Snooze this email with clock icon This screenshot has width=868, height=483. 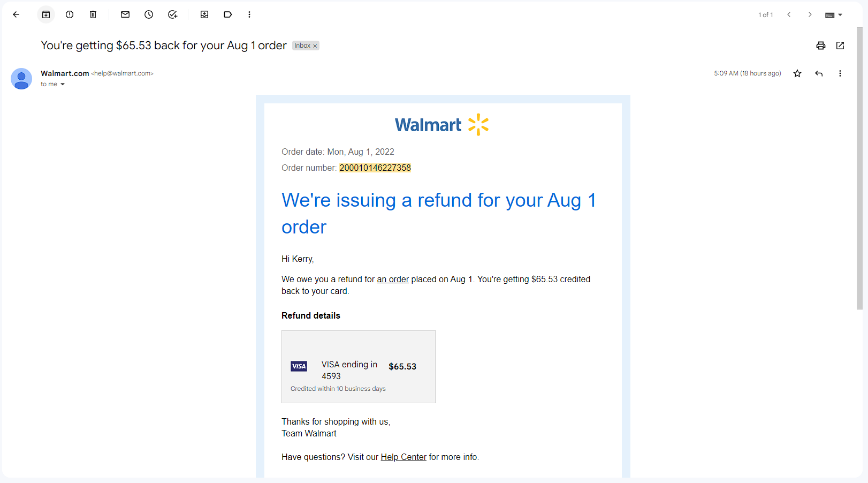click(149, 14)
